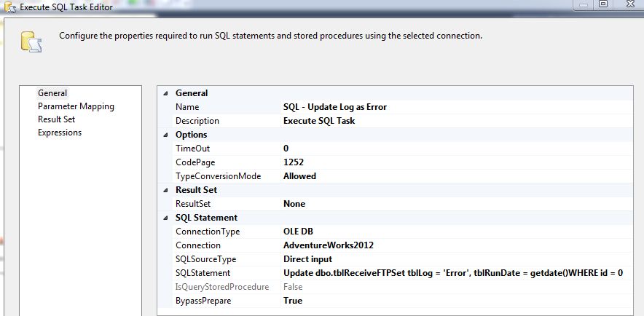Click the CodePage value 1252

(294, 162)
